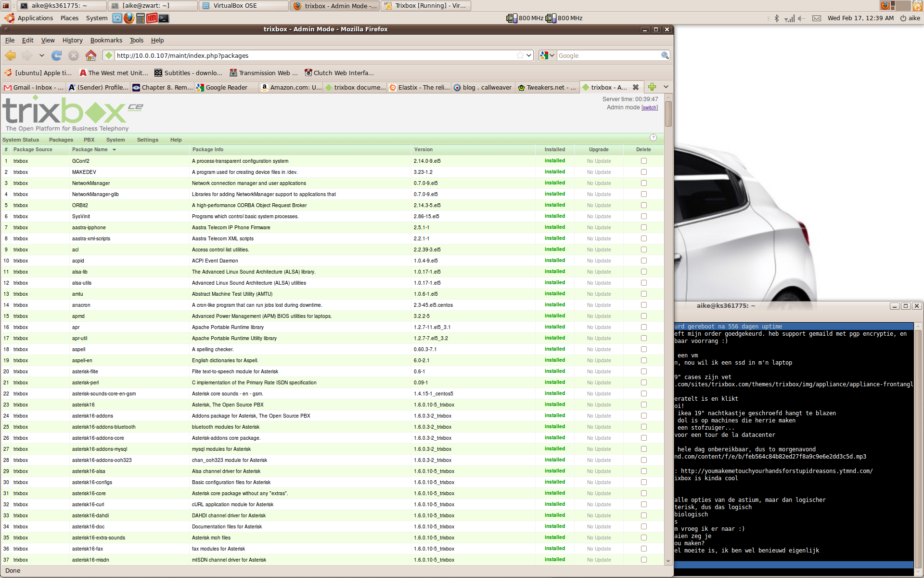
Task: Select Delete checkbox for aastra-ipphone
Action: (643, 227)
